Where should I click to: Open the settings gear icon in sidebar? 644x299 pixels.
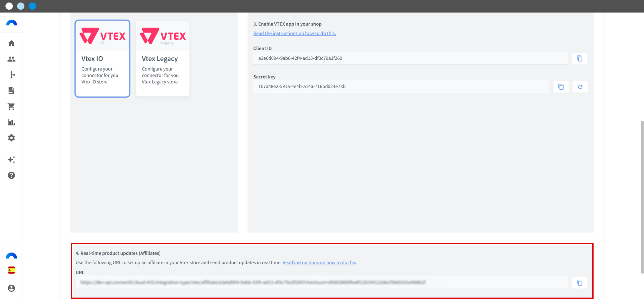click(11, 138)
